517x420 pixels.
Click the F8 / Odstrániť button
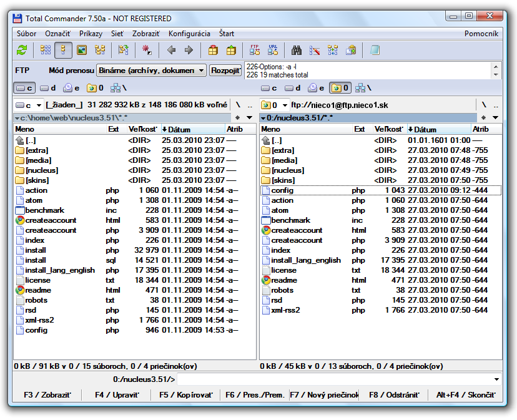tap(394, 394)
